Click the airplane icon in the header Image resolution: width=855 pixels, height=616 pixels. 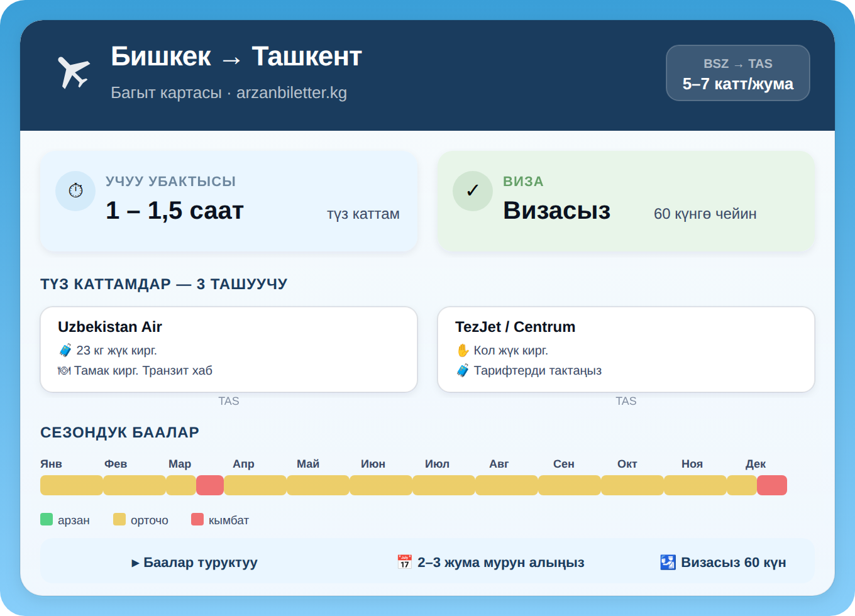(x=74, y=72)
